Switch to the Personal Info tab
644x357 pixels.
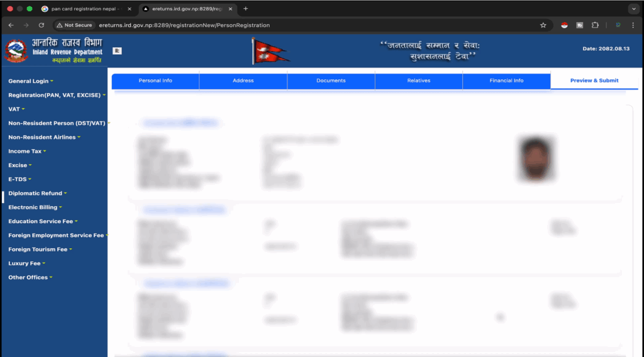[155, 81]
